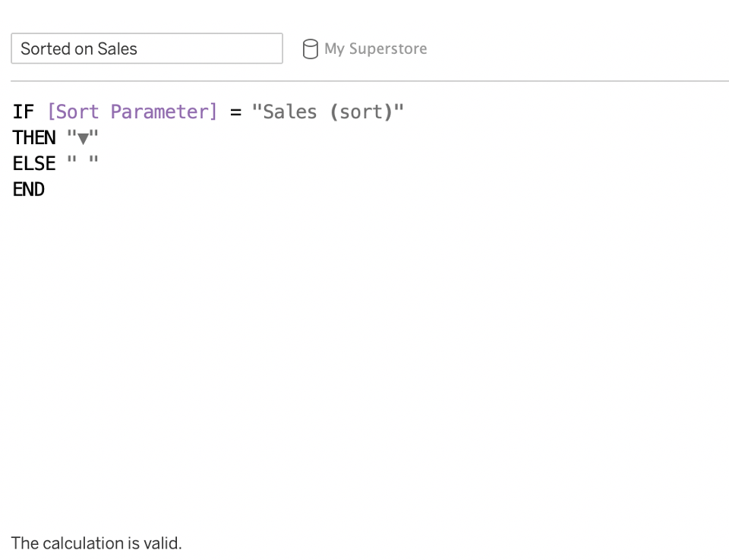The image size is (729, 560).
Task: Place cursor on the ELSE keyword
Action: click(x=34, y=164)
